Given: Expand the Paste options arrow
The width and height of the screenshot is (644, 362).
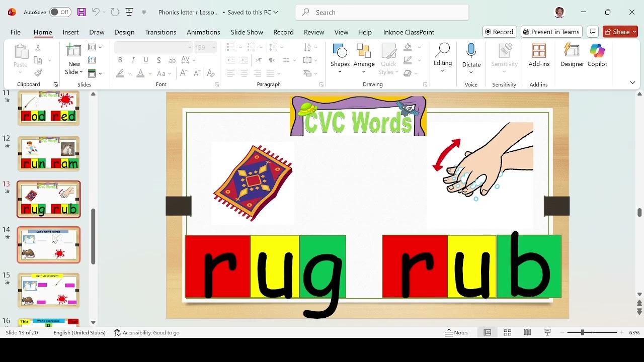Looking at the screenshot, I should pos(20,73).
